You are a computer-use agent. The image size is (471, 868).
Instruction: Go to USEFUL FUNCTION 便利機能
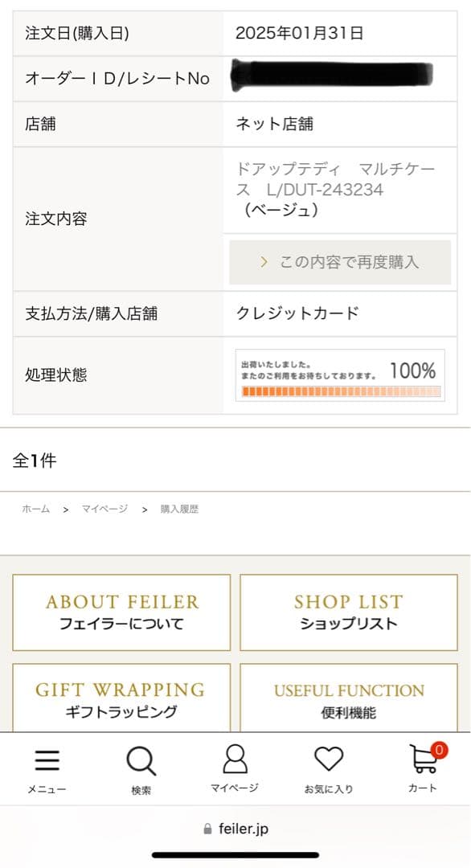click(x=347, y=698)
